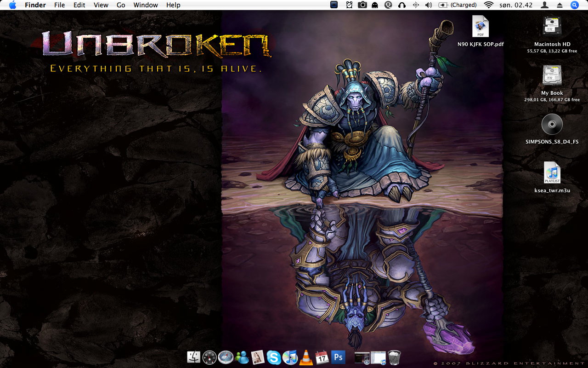
Task: Select ksea_twr.m3u playlist file icon
Action: [x=552, y=173]
